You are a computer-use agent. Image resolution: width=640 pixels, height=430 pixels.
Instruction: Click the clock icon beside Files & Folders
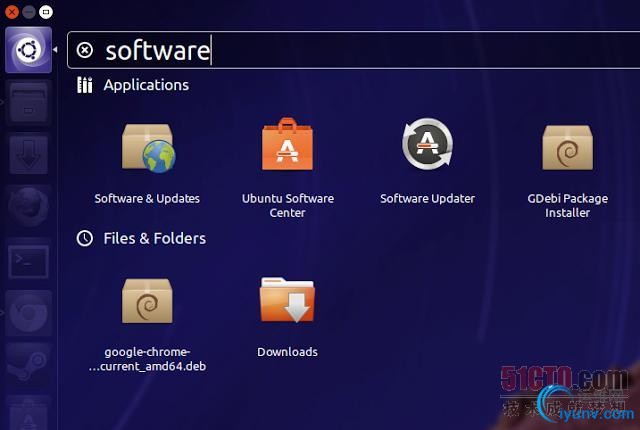pos(84,238)
